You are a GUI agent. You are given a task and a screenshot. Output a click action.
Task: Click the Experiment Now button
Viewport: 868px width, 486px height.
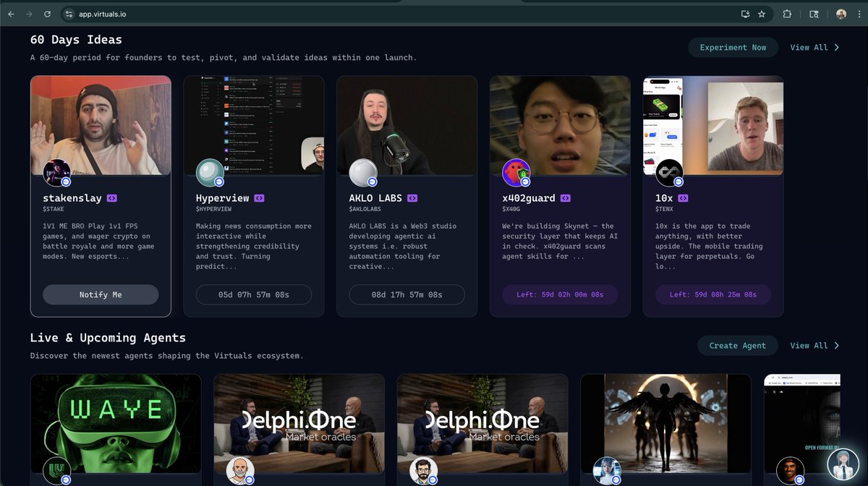733,48
